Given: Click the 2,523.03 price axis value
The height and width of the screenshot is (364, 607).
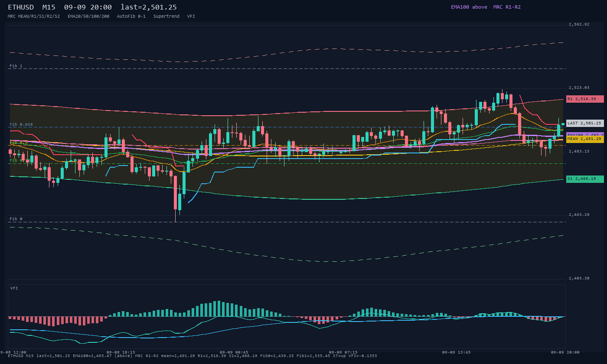Looking at the screenshot, I should pos(579,88).
